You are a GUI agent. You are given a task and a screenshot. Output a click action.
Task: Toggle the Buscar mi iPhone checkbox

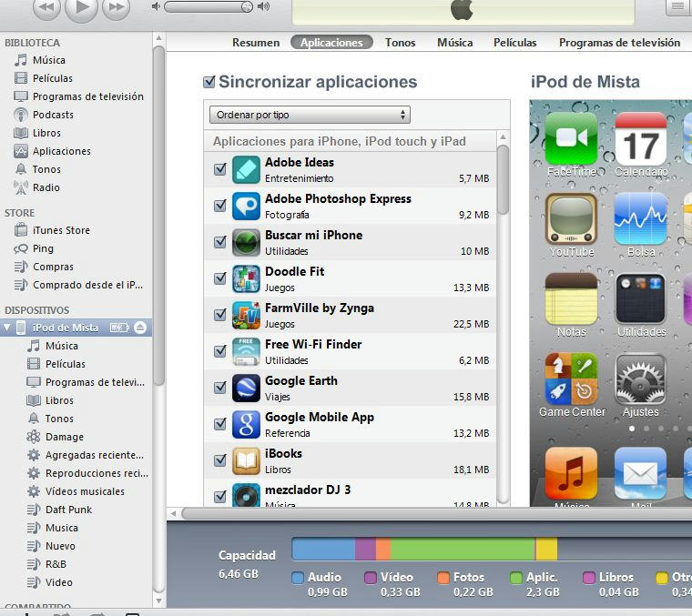pyautogui.click(x=219, y=242)
